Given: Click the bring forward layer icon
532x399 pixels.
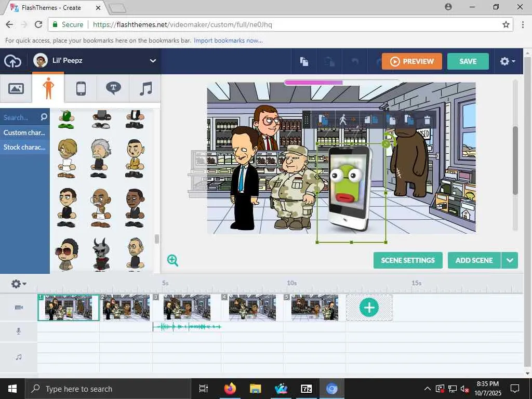Looking at the screenshot, I should (x=391, y=120).
